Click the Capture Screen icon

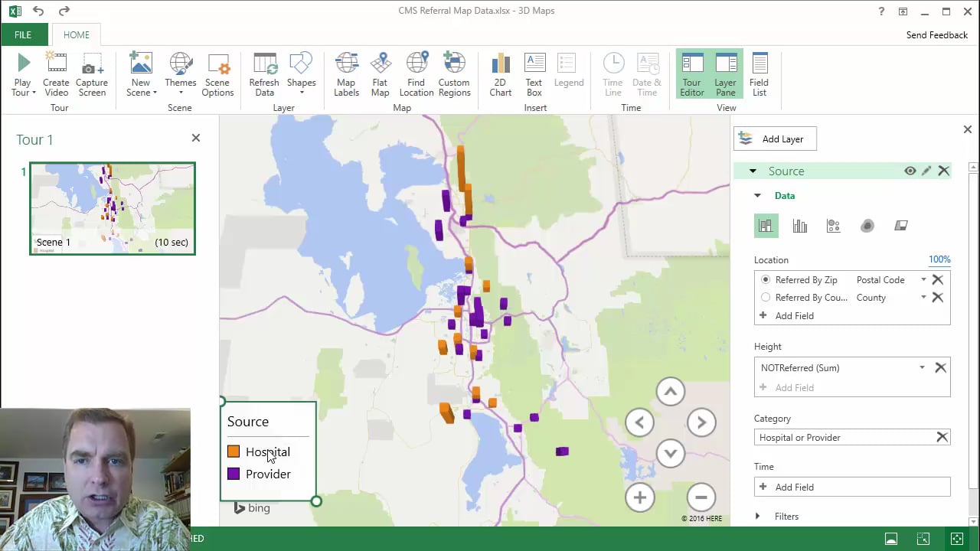click(x=92, y=65)
